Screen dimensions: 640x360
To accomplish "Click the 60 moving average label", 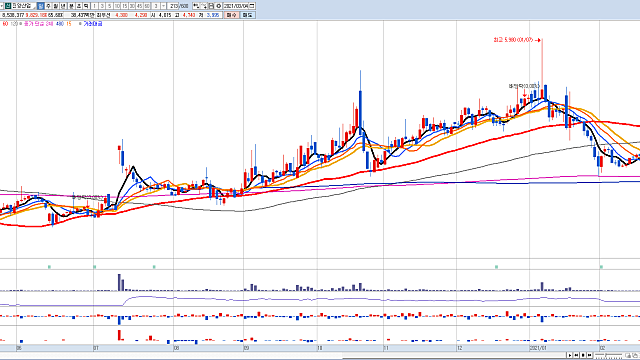I will click(5, 24).
